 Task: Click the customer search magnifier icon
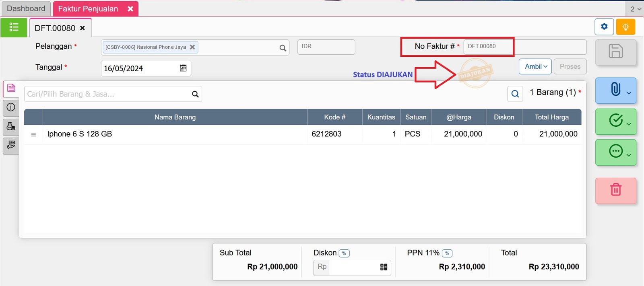point(283,48)
